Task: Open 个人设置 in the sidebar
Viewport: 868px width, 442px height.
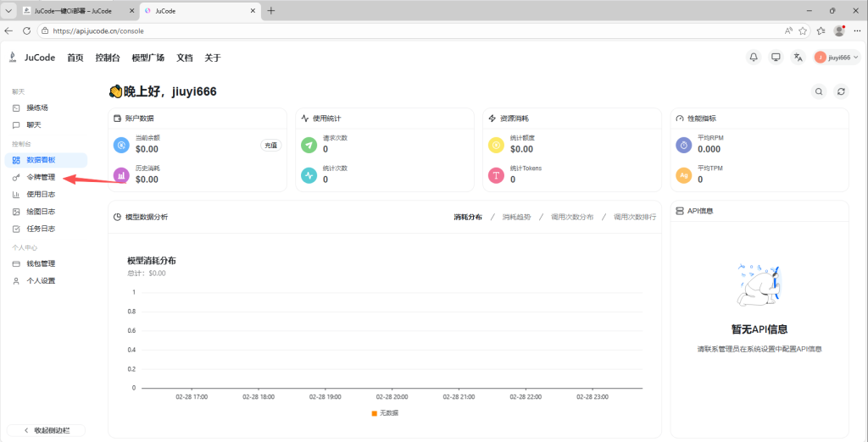Action: click(x=40, y=280)
